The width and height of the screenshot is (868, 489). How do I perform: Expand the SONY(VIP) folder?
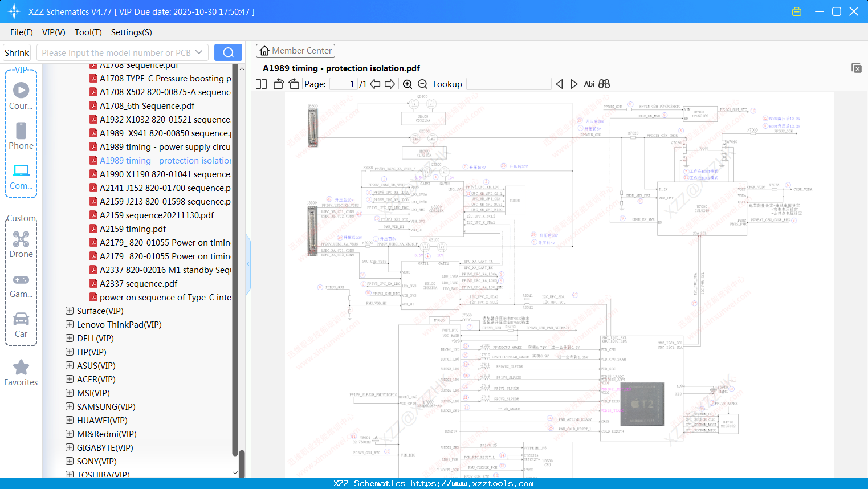click(x=70, y=462)
